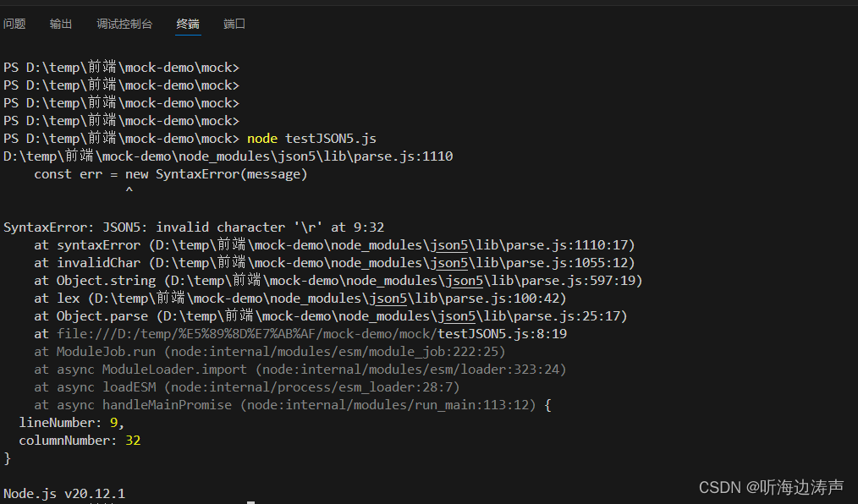Click the active 终端 (Terminal) tab
Image resolution: width=858 pixels, height=504 pixels.
click(x=187, y=24)
